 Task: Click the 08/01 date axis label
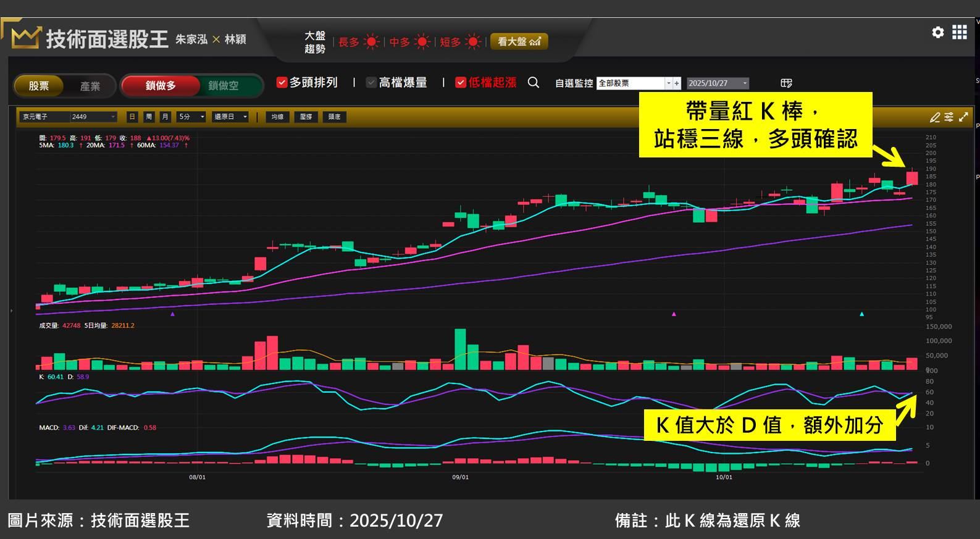coord(197,477)
